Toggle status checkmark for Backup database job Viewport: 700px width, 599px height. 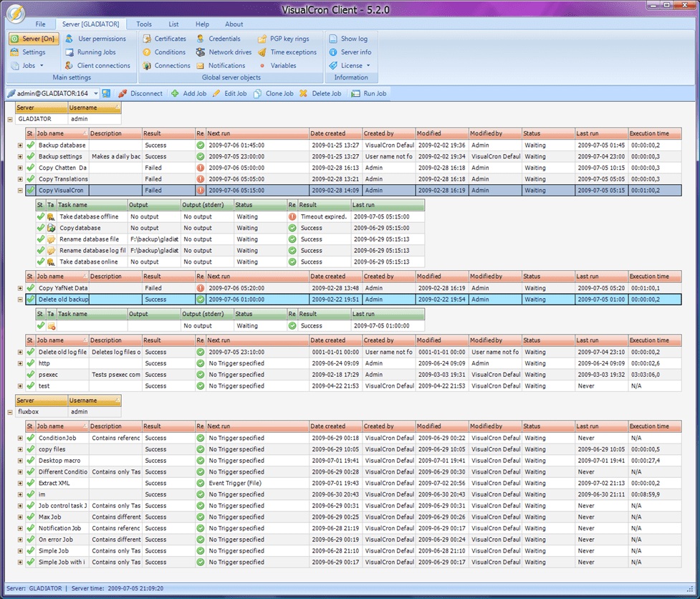(x=30, y=145)
